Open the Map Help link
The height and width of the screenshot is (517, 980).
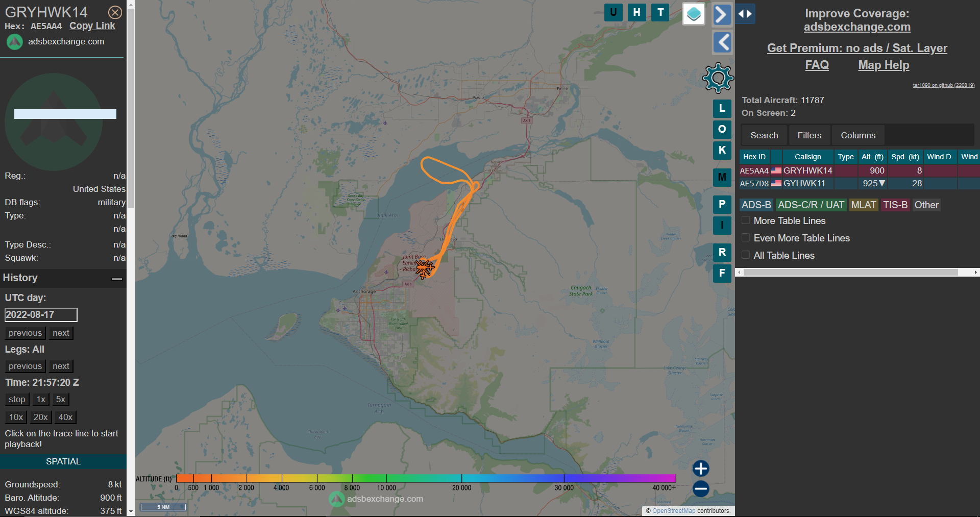tap(884, 65)
